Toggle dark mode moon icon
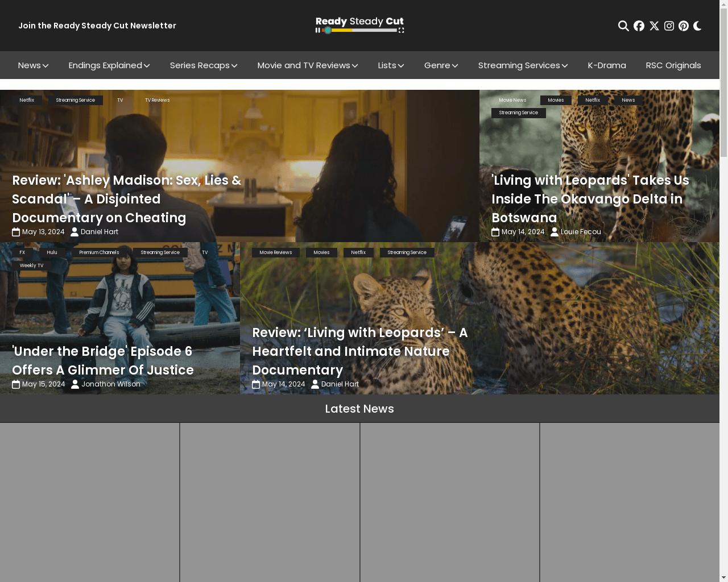Screen dimensions: 728x582 tap(698, 26)
